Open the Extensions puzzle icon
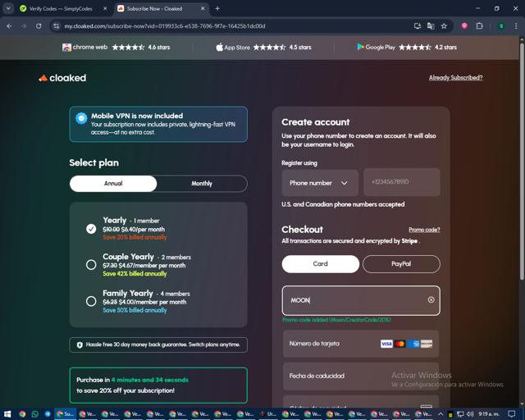525x420 pixels. (479, 26)
